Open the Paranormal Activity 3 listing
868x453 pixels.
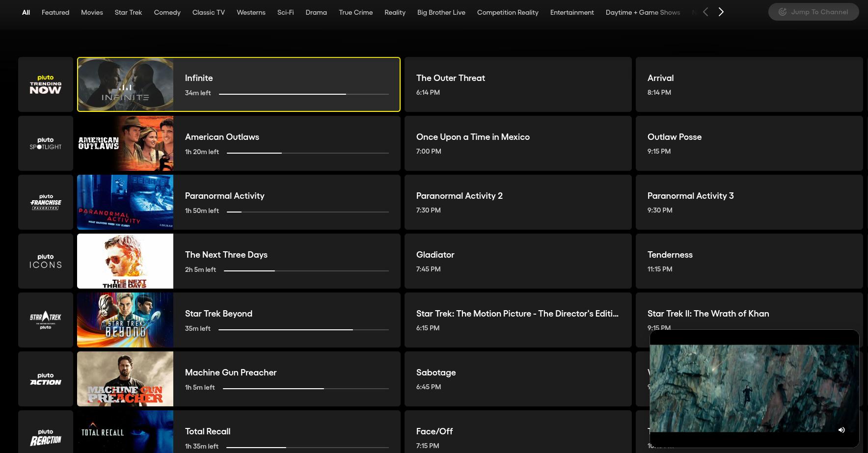[749, 202]
